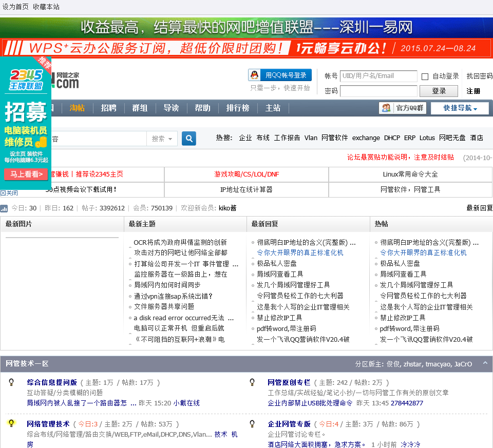Open the thread 通过vpn连接sap系统出错?

(x=174, y=296)
